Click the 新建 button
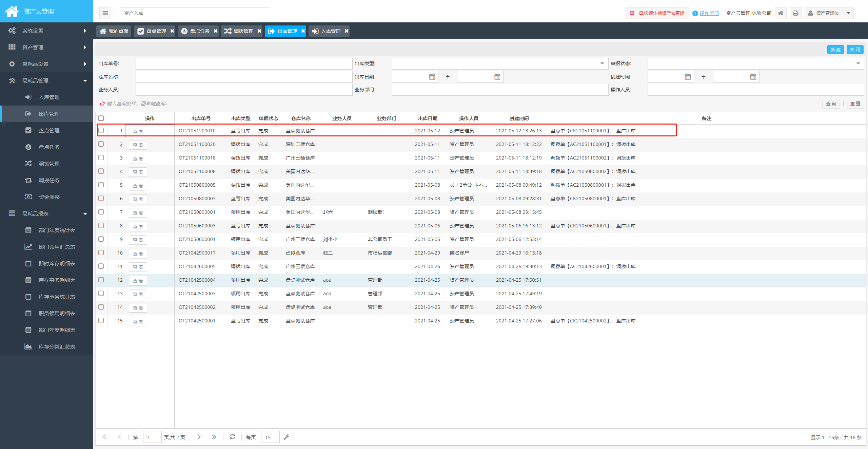 [835, 50]
